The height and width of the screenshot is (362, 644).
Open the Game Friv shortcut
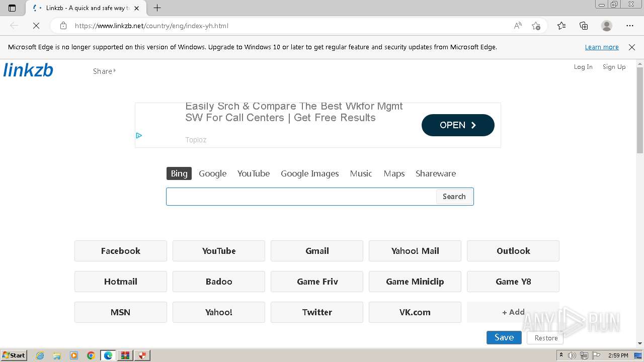317,282
